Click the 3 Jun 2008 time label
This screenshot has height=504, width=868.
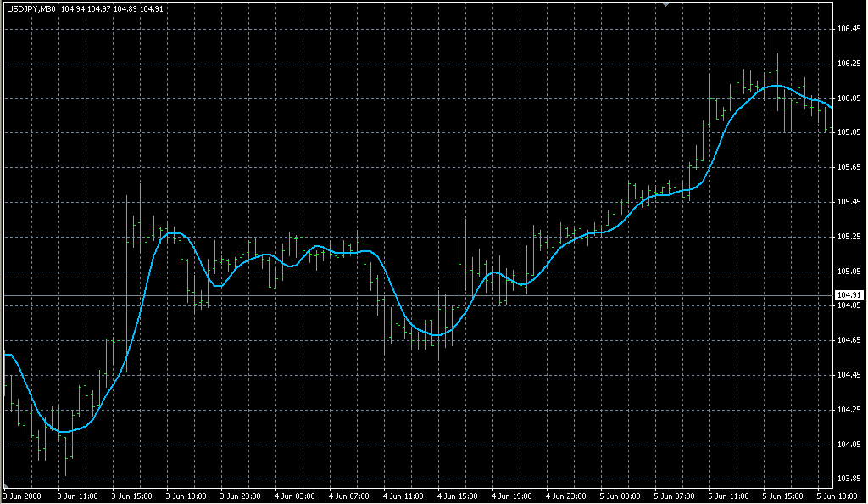pyautogui.click(x=22, y=496)
